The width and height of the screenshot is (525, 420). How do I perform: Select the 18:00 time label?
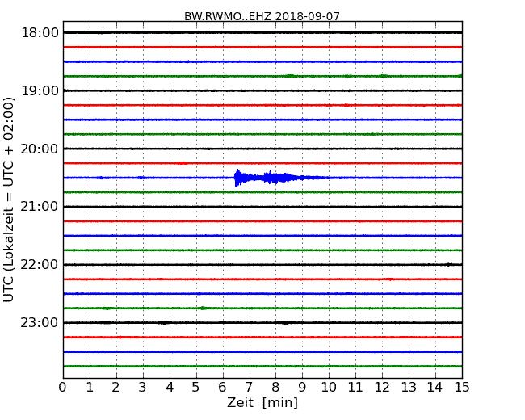click(x=40, y=33)
